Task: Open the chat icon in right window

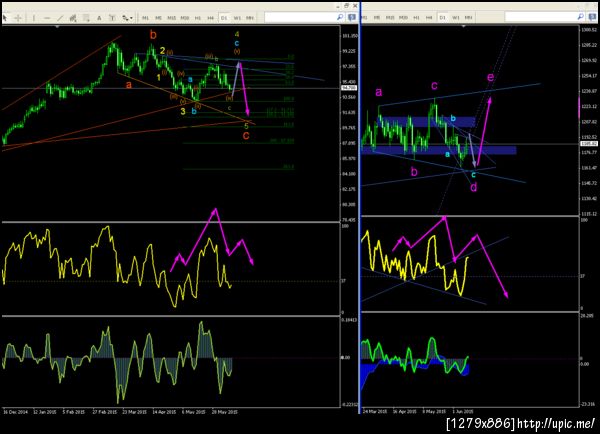Action: coord(592,17)
